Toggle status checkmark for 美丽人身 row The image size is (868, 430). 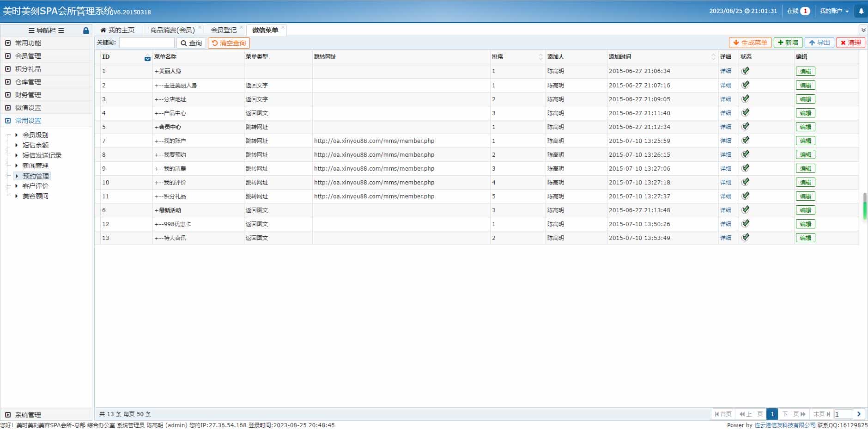[x=745, y=71]
